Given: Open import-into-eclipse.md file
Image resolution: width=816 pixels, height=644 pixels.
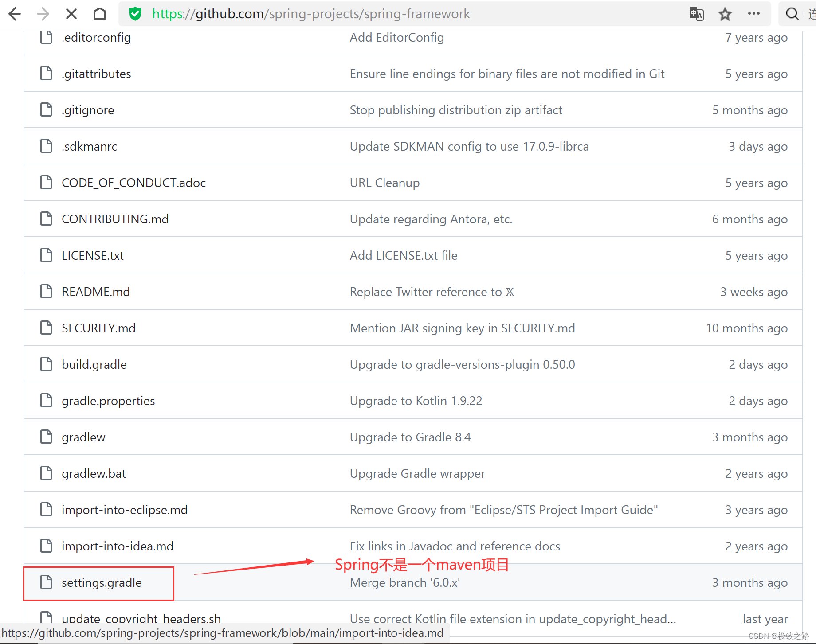Looking at the screenshot, I should coord(125,510).
